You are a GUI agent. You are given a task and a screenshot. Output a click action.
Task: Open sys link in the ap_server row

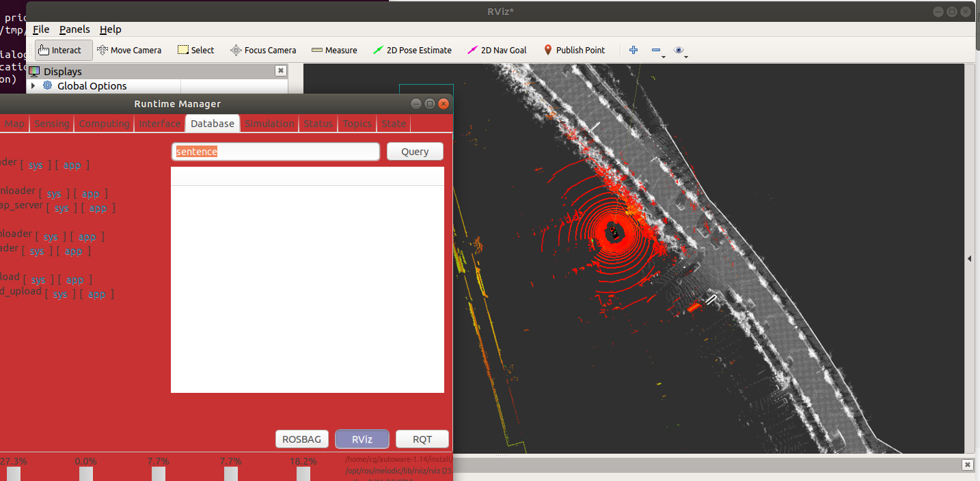tap(62, 208)
